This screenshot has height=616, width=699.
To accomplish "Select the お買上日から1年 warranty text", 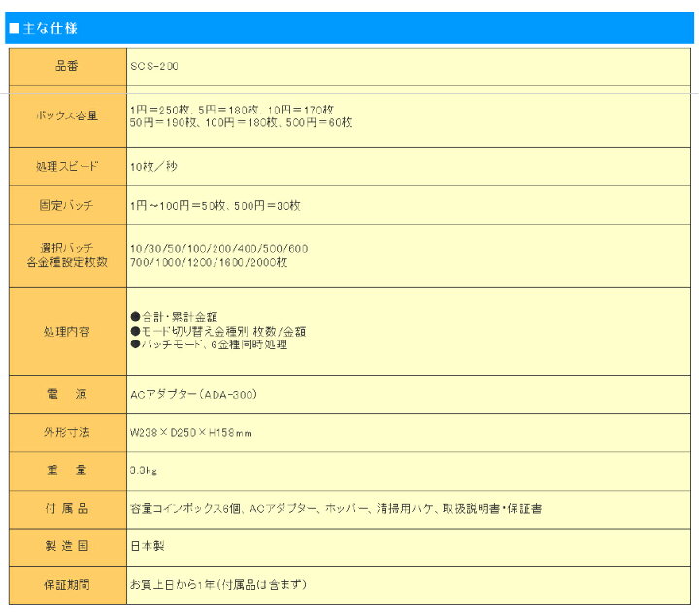I will click(218, 585).
